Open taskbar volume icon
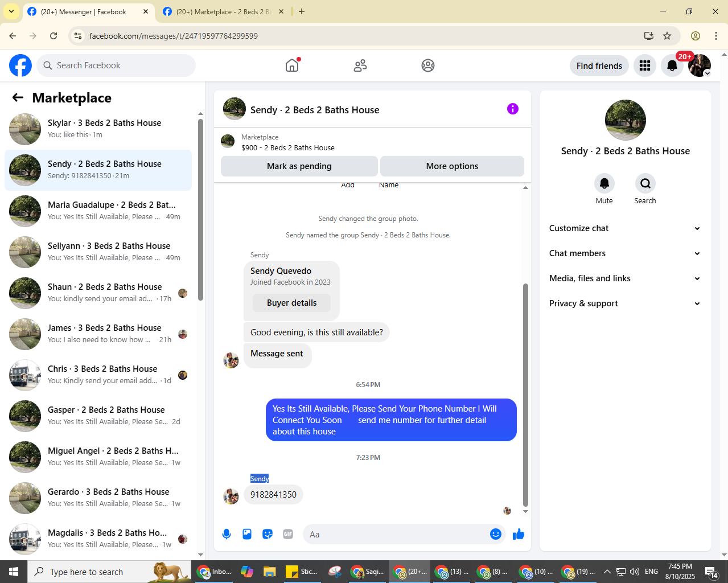Image resolution: width=728 pixels, height=583 pixels. pyautogui.click(x=635, y=572)
